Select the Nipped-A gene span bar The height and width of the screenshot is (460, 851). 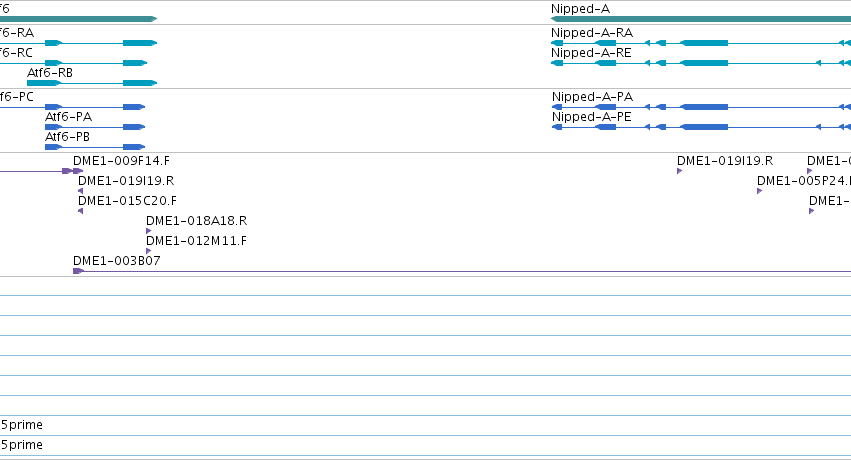point(701,19)
